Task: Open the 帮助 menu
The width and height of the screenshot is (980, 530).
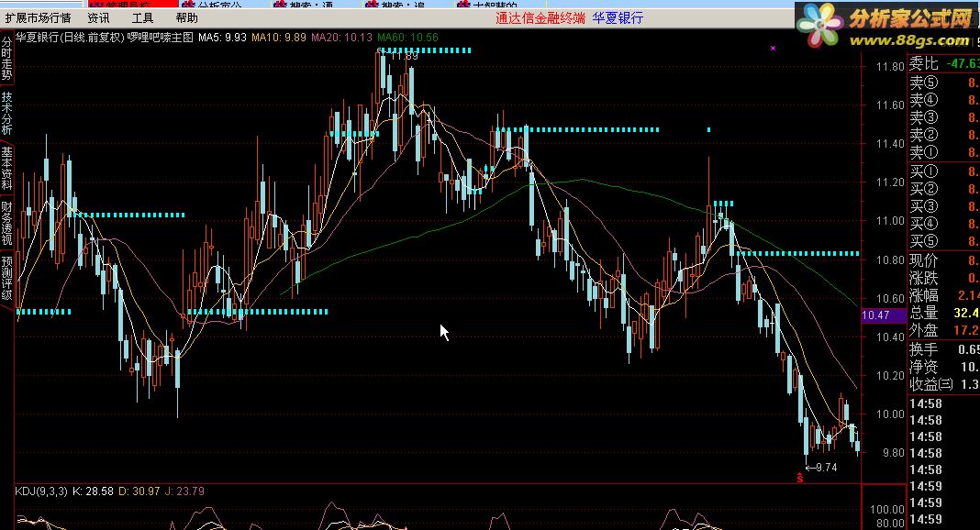Action: pyautogui.click(x=187, y=18)
